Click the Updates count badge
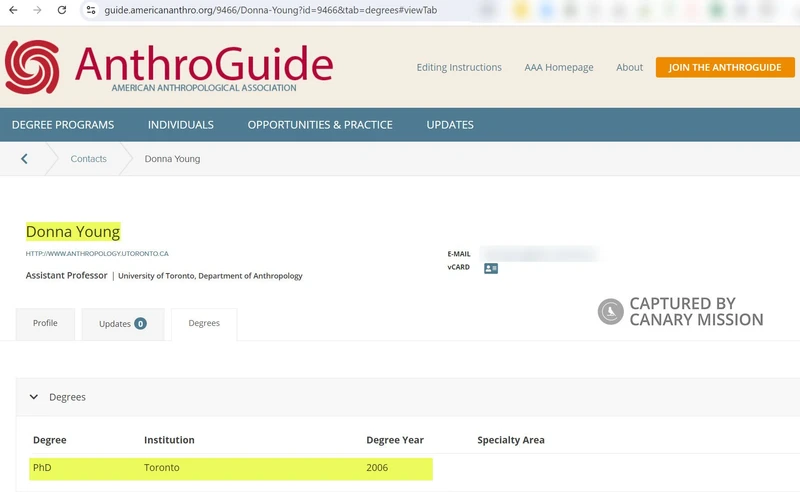The image size is (800, 492). (x=140, y=324)
